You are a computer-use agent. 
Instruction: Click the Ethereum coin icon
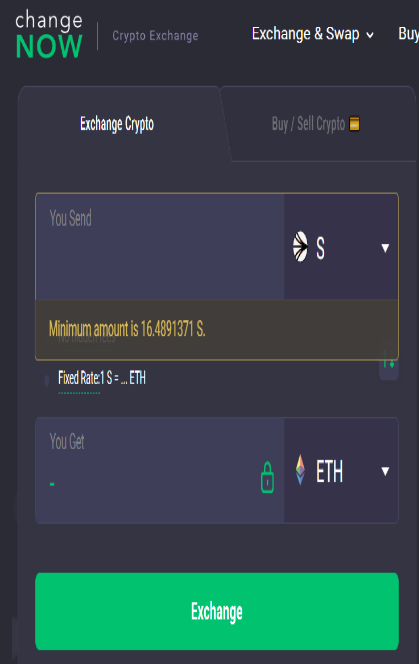pos(300,470)
